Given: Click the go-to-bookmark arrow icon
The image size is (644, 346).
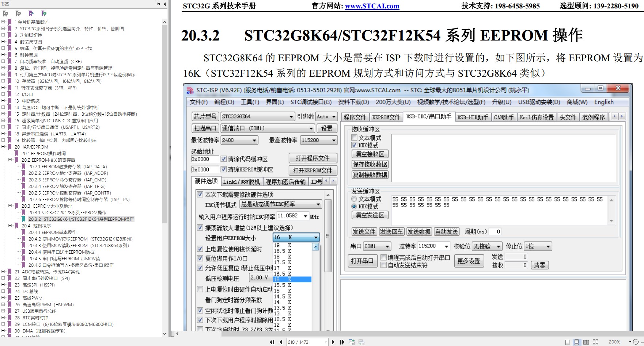Looking at the screenshot, I should (x=31, y=14).
